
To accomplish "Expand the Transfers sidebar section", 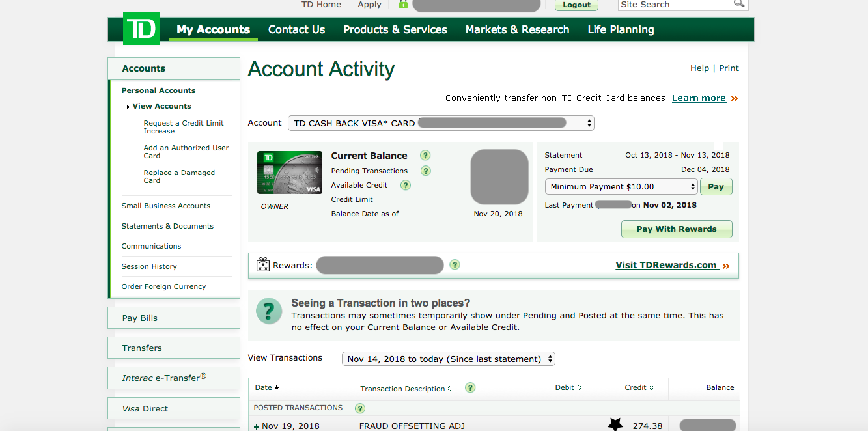I will coord(174,348).
